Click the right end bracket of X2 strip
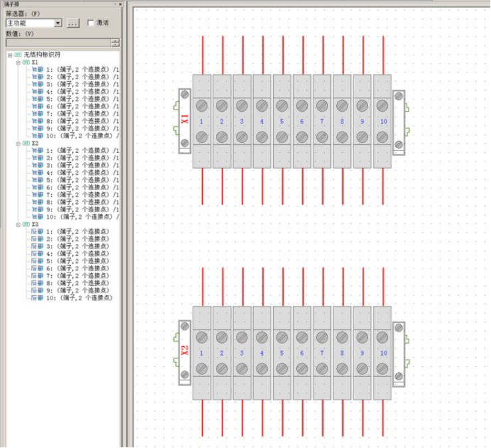This screenshot has height=448, width=491. click(399, 354)
